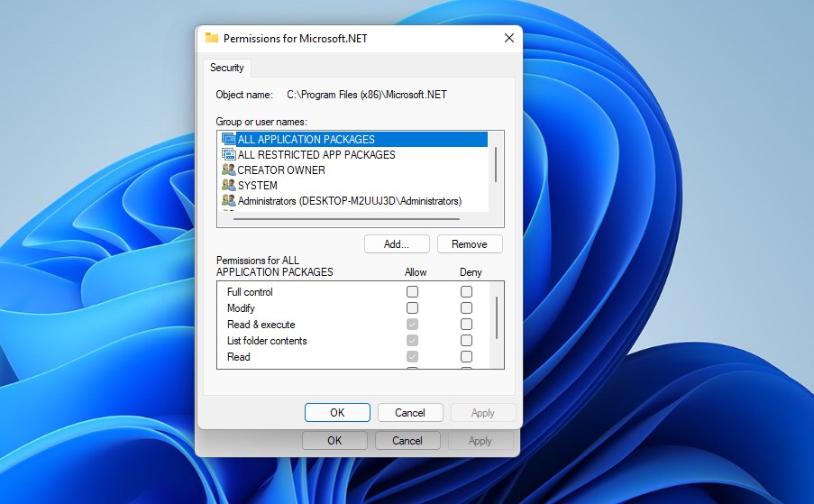This screenshot has height=504, width=814.
Task: Click the Administrators group icon
Action: pyautogui.click(x=228, y=200)
